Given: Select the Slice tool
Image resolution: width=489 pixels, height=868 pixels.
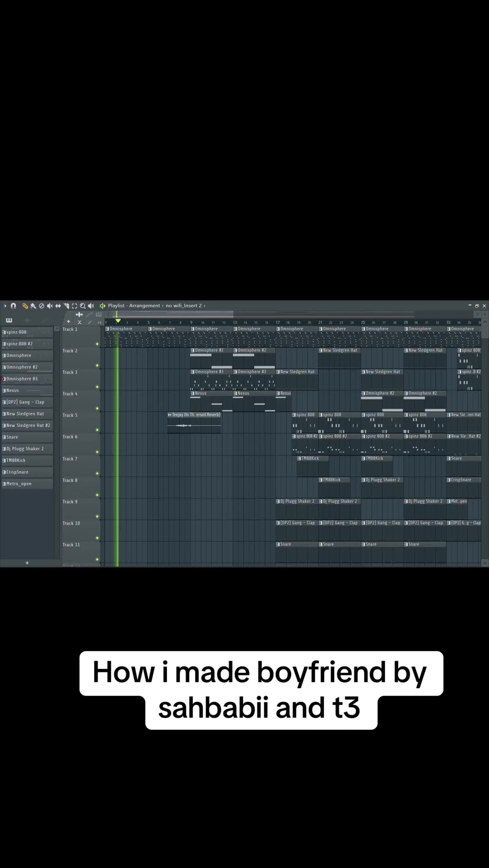Looking at the screenshot, I should click(x=66, y=306).
